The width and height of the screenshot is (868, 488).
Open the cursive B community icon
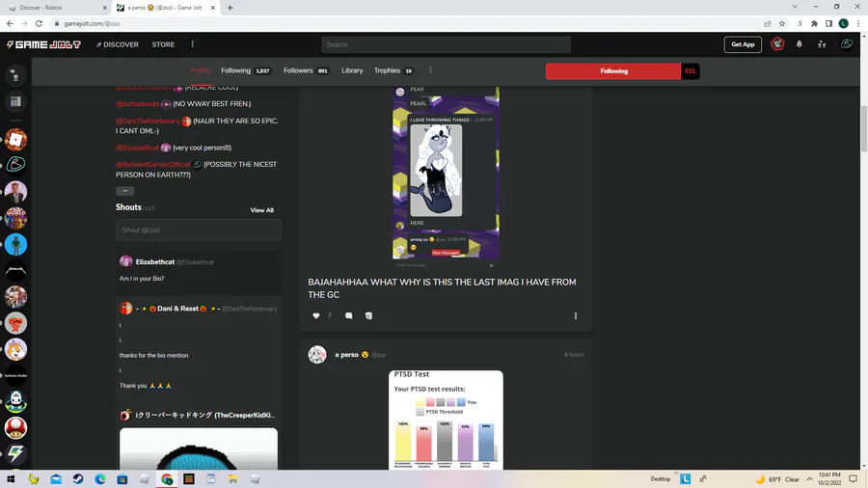click(15, 165)
